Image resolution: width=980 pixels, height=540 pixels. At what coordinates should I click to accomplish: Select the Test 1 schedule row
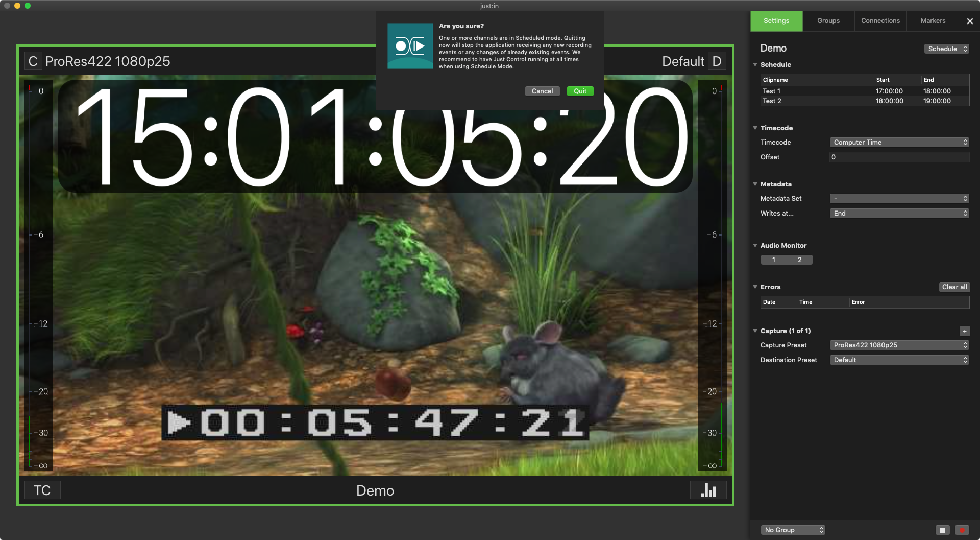pos(865,91)
